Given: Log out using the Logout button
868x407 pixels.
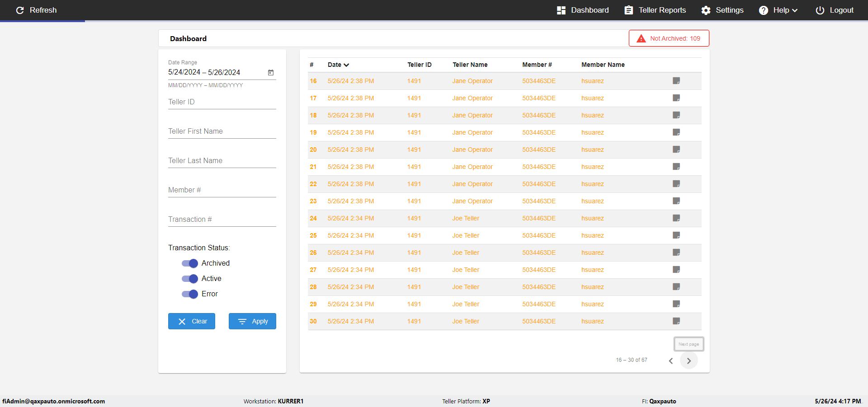Looking at the screenshot, I should click(835, 10).
